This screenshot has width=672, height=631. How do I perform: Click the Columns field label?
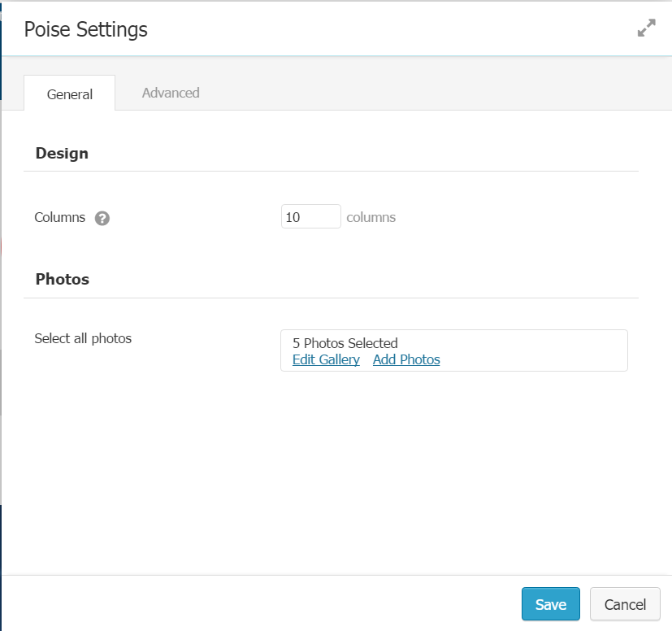pyautogui.click(x=59, y=217)
